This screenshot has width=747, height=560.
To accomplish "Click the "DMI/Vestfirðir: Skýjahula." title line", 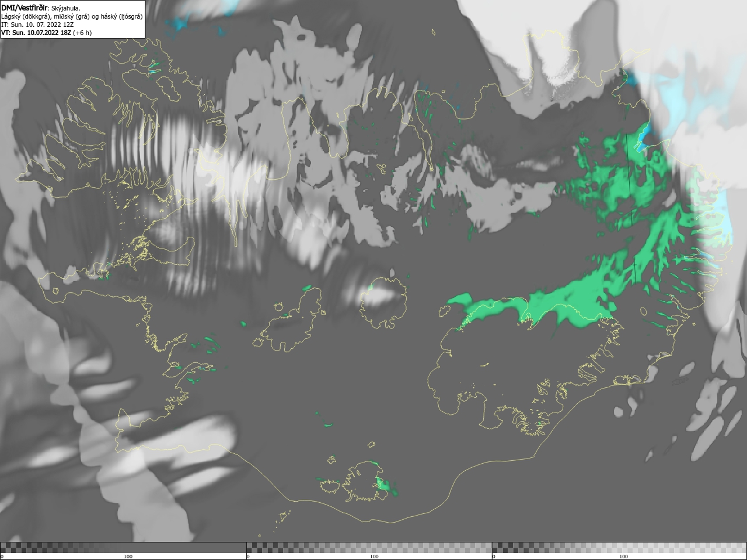I will (x=41, y=8).
